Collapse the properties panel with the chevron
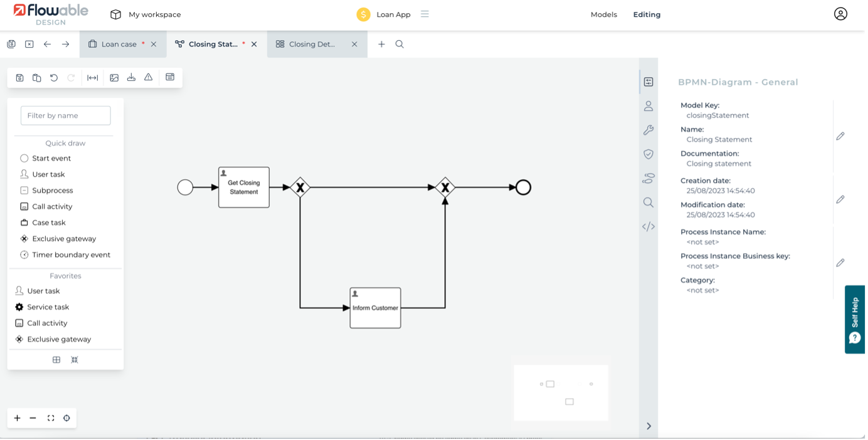868x440 pixels. [x=648, y=426]
